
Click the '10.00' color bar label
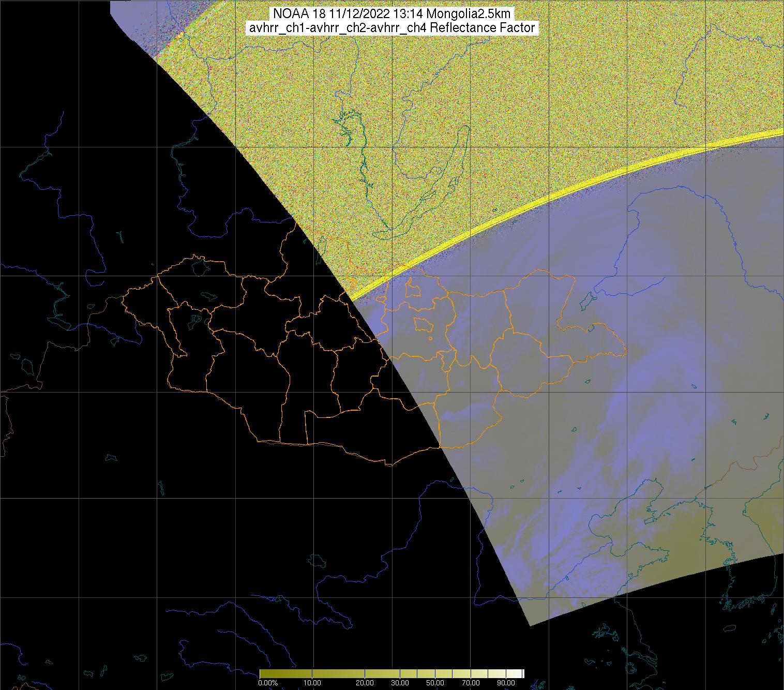tap(312, 683)
